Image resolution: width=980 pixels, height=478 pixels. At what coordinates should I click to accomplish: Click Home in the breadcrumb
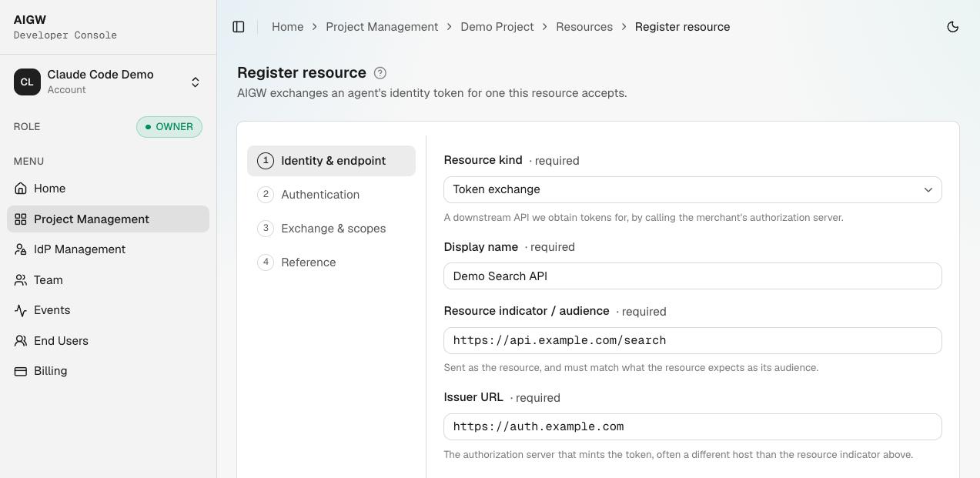coord(287,27)
